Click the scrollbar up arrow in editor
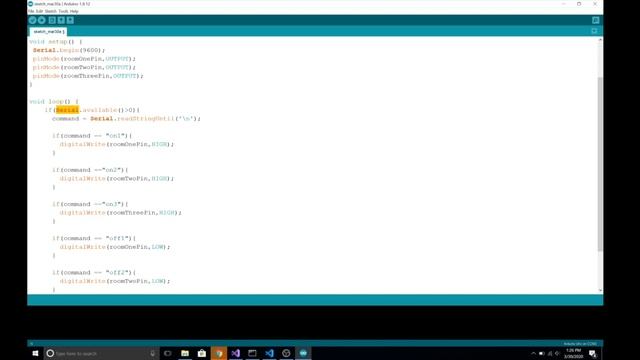Viewport: 640px width, 360px height. coord(600,40)
